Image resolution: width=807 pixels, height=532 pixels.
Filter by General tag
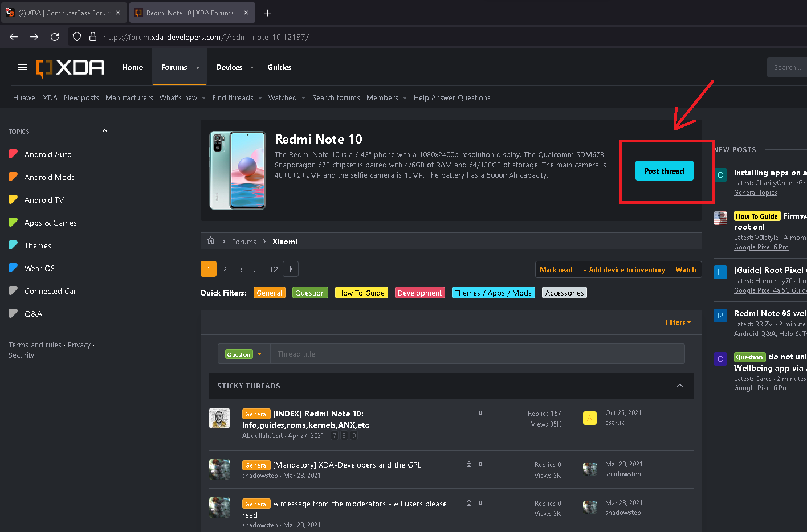270,293
